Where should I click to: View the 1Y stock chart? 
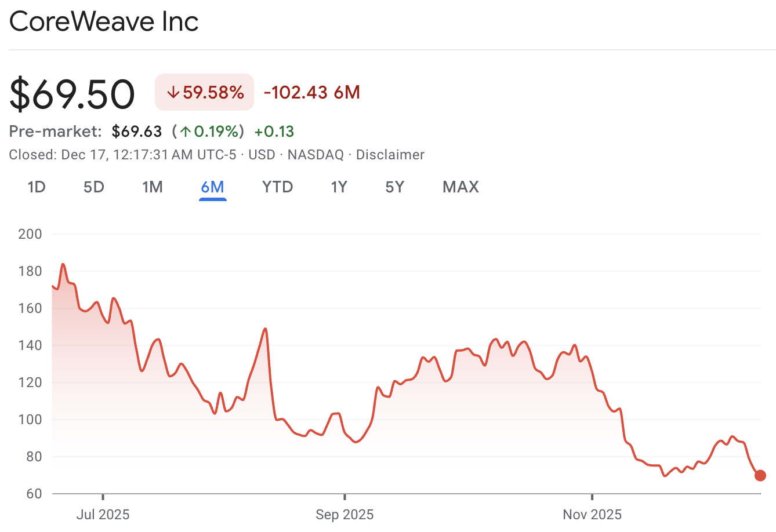pos(339,187)
